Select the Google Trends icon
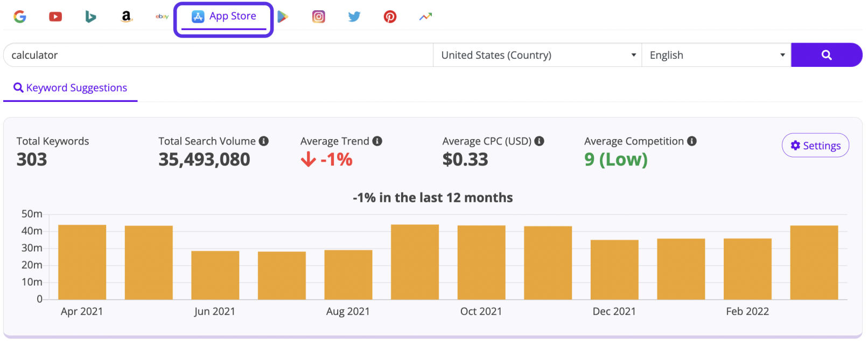The height and width of the screenshot is (344, 868). click(425, 16)
